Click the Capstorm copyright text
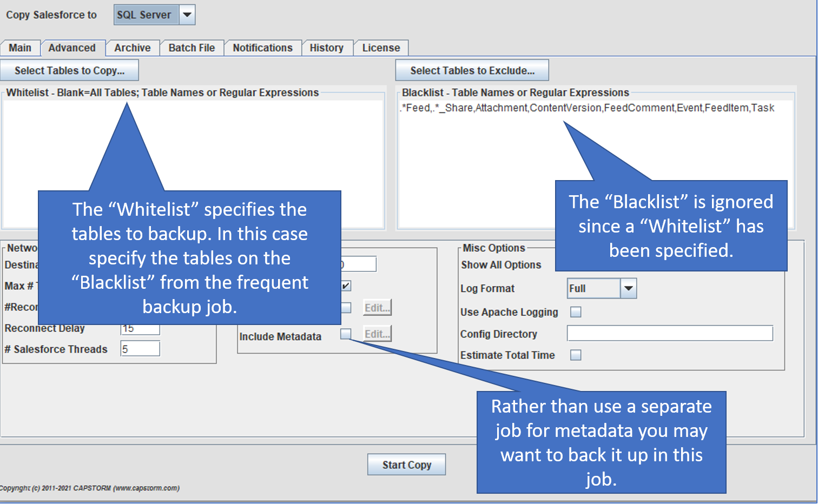The image size is (818, 504). pos(90,488)
